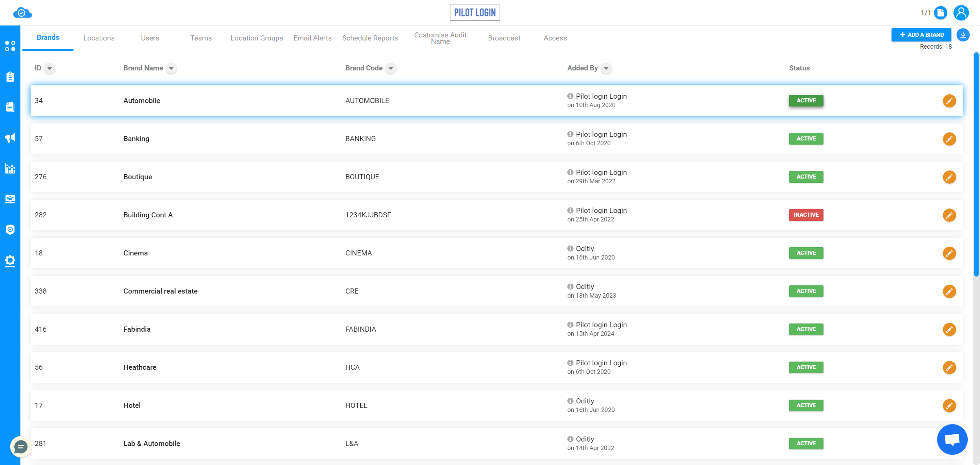Click info icon beside Automobile's Pilot login Login
This screenshot has width=980, height=465.
pos(570,96)
